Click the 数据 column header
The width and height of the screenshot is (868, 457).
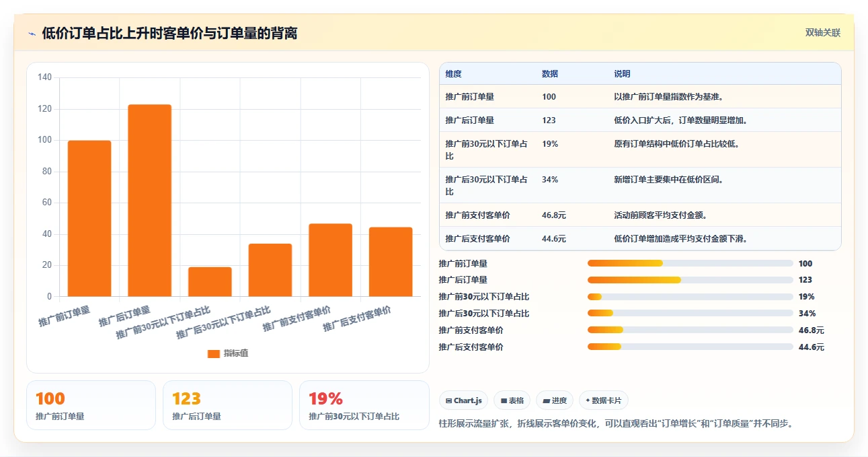tap(550, 74)
